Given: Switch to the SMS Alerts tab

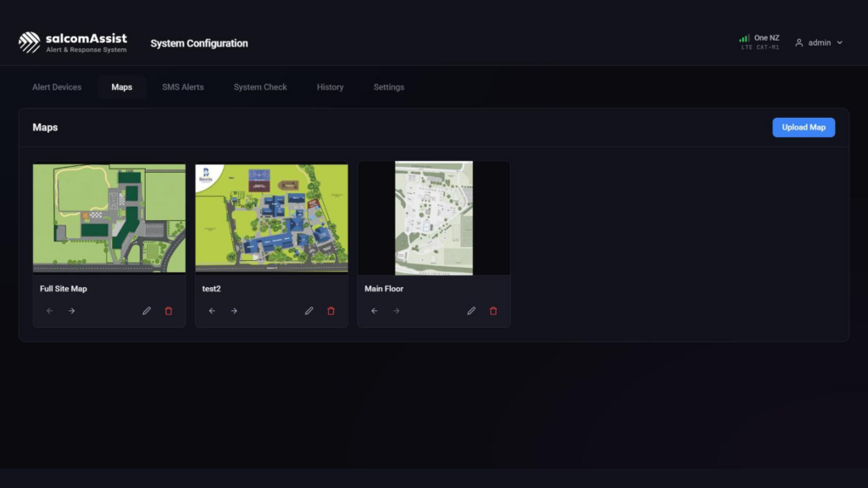Looking at the screenshot, I should click(x=183, y=87).
